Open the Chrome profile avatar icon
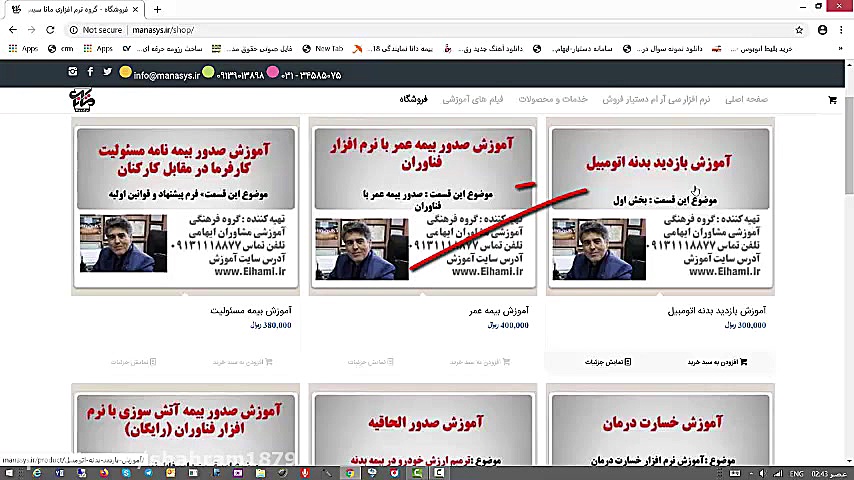 tap(822, 30)
